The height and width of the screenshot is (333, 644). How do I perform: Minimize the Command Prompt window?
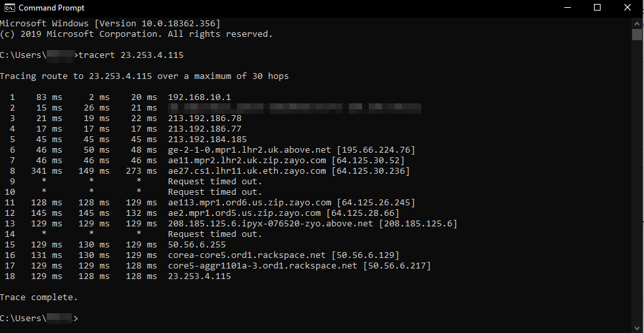click(x=567, y=8)
